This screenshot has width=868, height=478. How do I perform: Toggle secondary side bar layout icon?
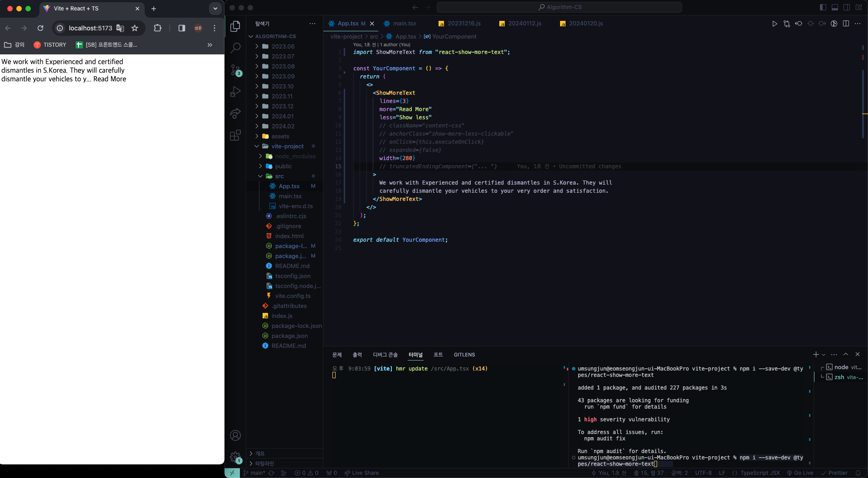tap(847, 7)
